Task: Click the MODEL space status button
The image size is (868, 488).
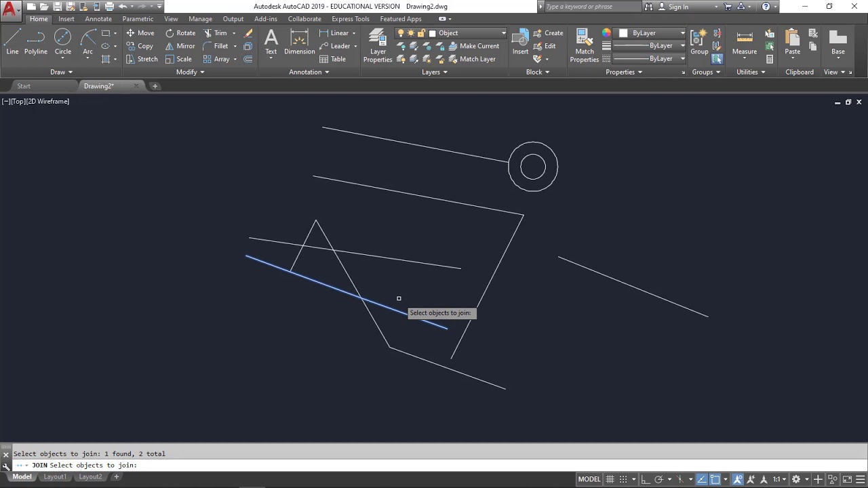Action: [x=589, y=479]
